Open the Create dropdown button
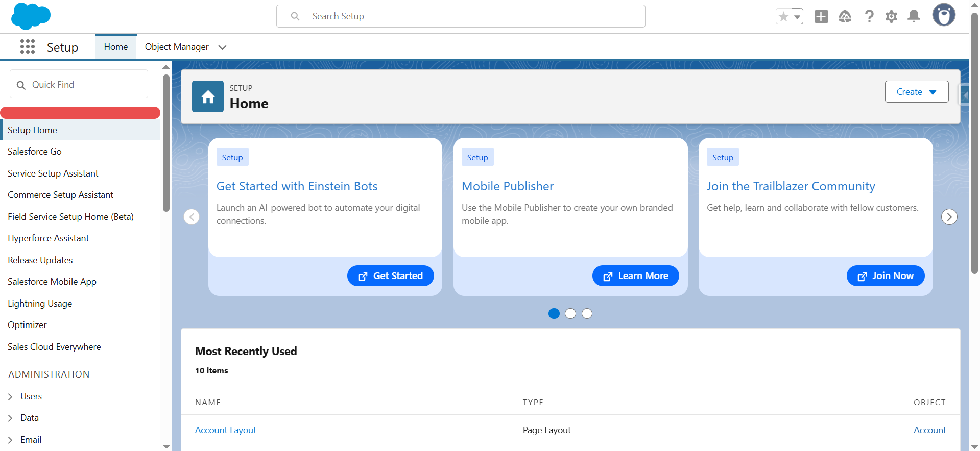The image size is (980, 451). click(x=917, y=92)
